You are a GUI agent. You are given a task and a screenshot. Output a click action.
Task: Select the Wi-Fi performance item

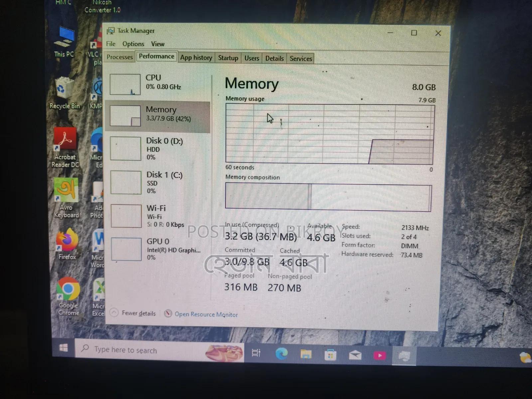point(159,216)
